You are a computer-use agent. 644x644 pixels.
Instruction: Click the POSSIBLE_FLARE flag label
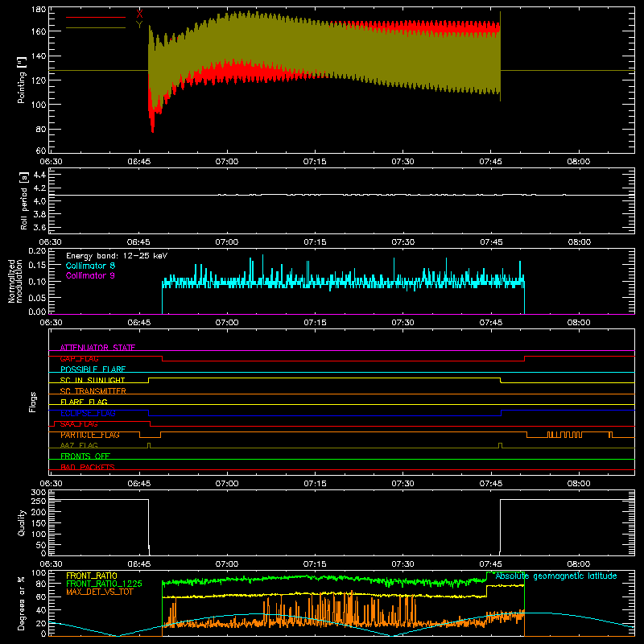(x=93, y=369)
